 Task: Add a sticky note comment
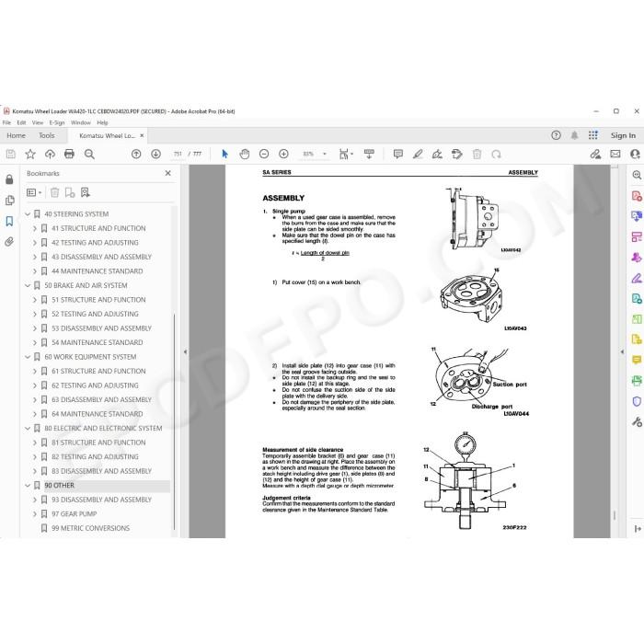[398, 154]
